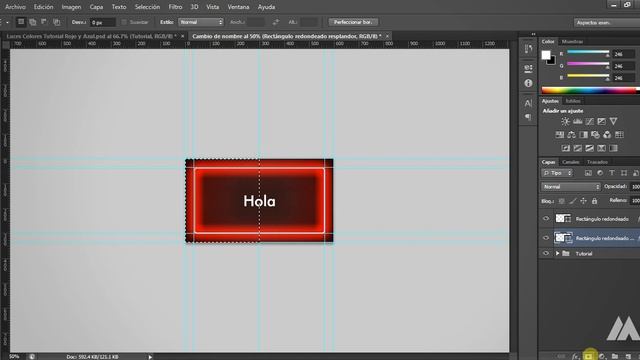Click the R value input field
Viewport: 640px width, 360px height.
click(624, 54)
